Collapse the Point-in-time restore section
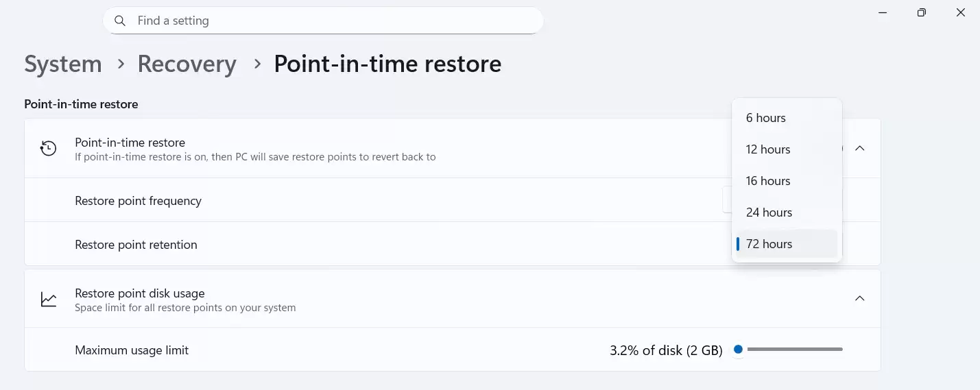The image size is (980, 390). [859, 148]
